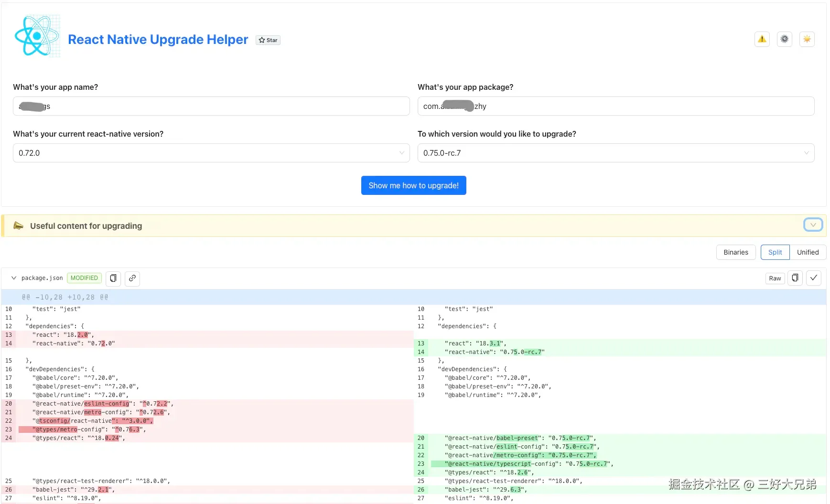This screenshot has height=504, width=830.
Task: Click removed @react-native/eslint-config ^0.72.2 line
Action: pyautogui.click(x=207, y=404)
